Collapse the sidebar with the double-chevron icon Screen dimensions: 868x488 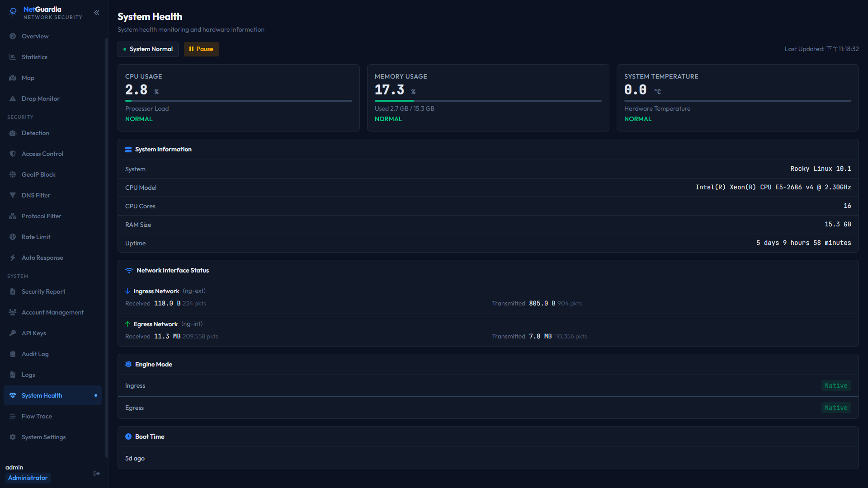(x=96, y=13)
